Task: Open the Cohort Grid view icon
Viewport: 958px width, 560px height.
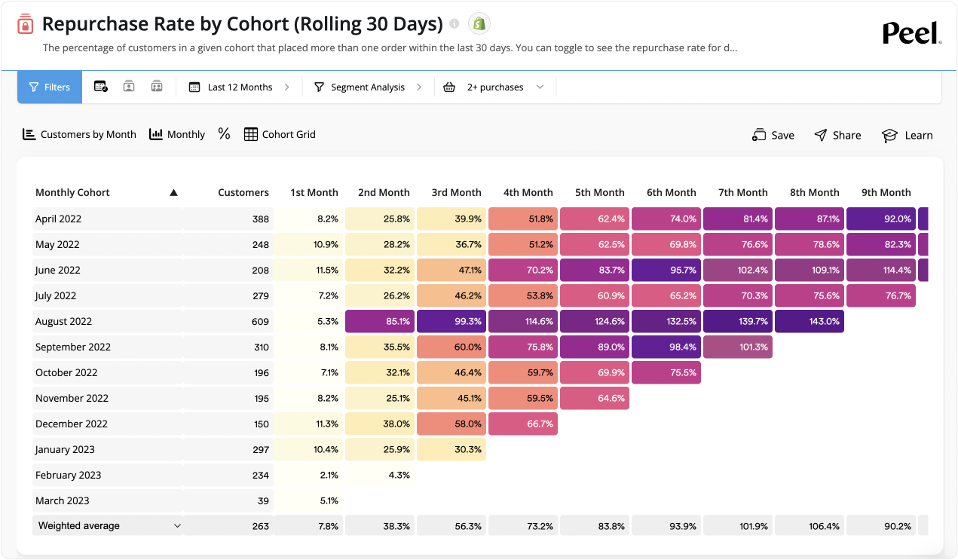Action: coord(249,134)
